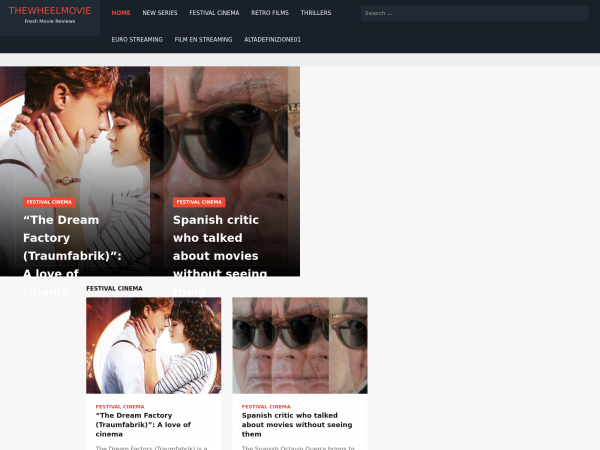This screenshot has width=600, height=450.
Task: Click Festival Cinema tag above Spanish critic card title
Action: [x=266, y=407]
